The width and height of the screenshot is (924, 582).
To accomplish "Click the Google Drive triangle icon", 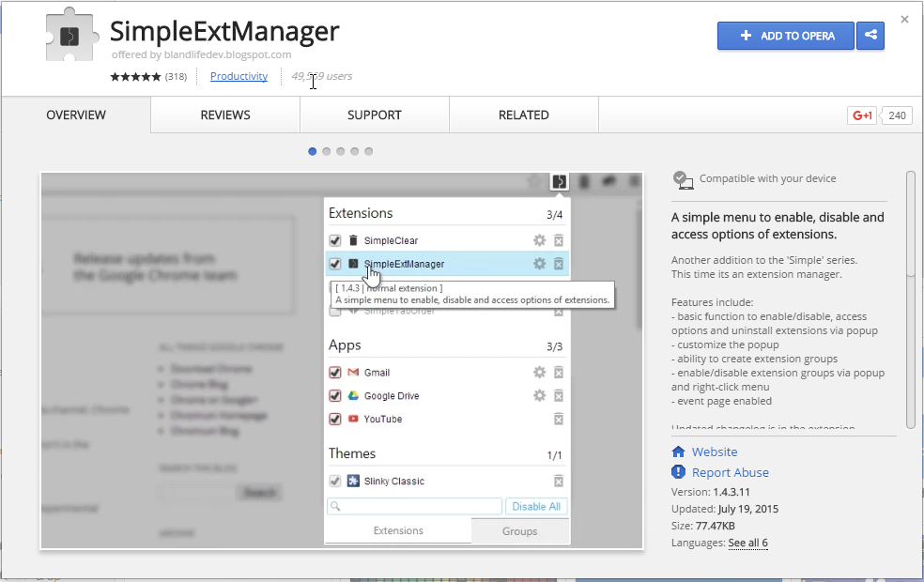I will (353, 396).
